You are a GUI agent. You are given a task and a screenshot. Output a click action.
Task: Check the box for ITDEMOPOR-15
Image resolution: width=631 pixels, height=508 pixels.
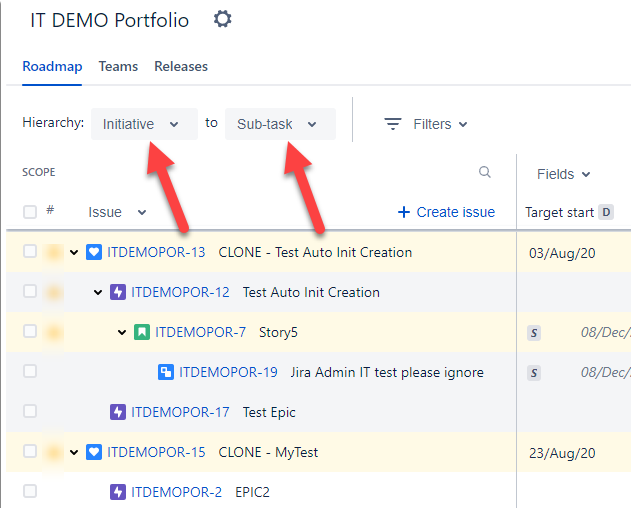[30, 451]
